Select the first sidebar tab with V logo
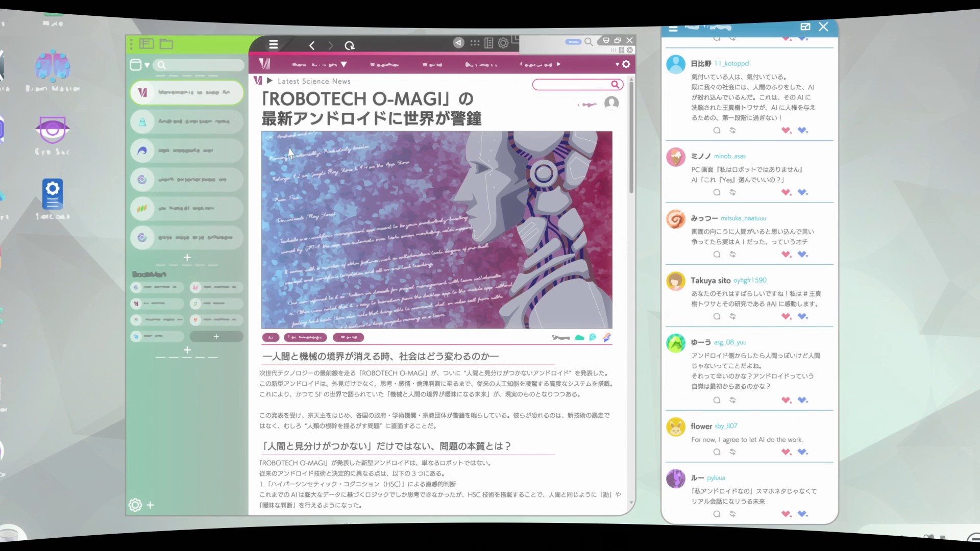The image size is (980, 551). tap(187, 92)
